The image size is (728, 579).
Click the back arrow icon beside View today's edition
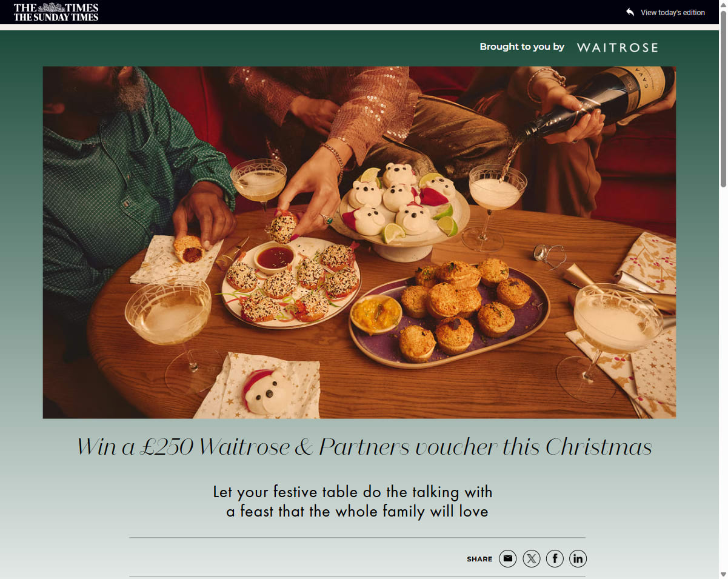(x=630, y=12)
